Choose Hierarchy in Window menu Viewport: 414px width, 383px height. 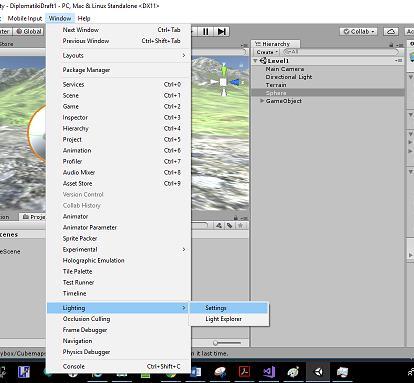click(119, 128)
